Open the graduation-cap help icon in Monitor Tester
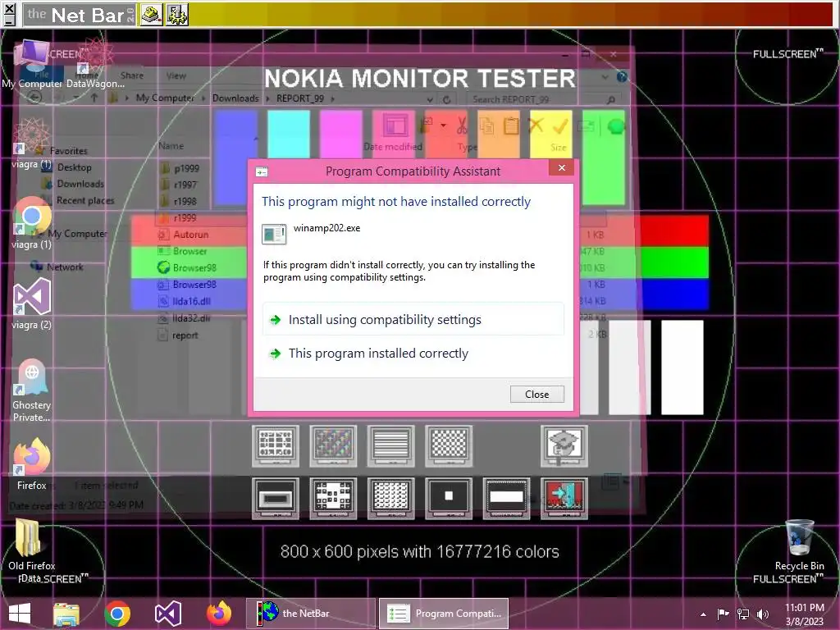 tap(564, 445)
